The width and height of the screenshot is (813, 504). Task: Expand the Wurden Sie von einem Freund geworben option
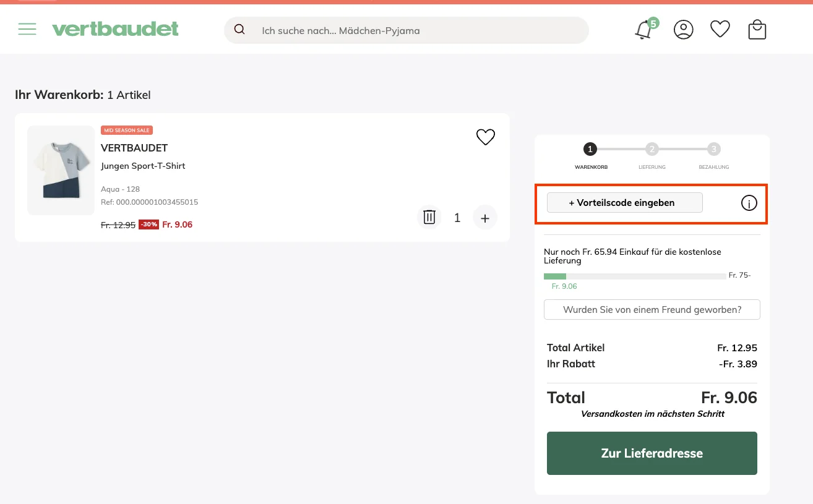pos(652,309)
